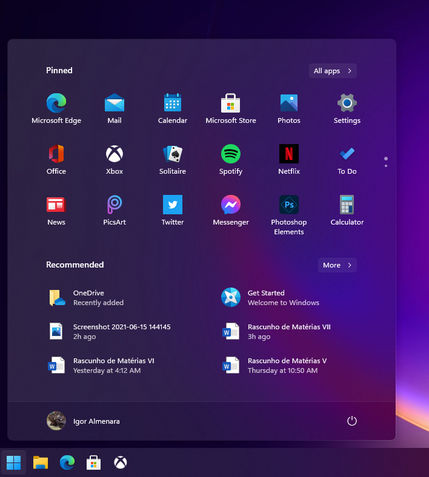
Task: Open Microsoft Store from the taskbar
Action: point(94,462)
